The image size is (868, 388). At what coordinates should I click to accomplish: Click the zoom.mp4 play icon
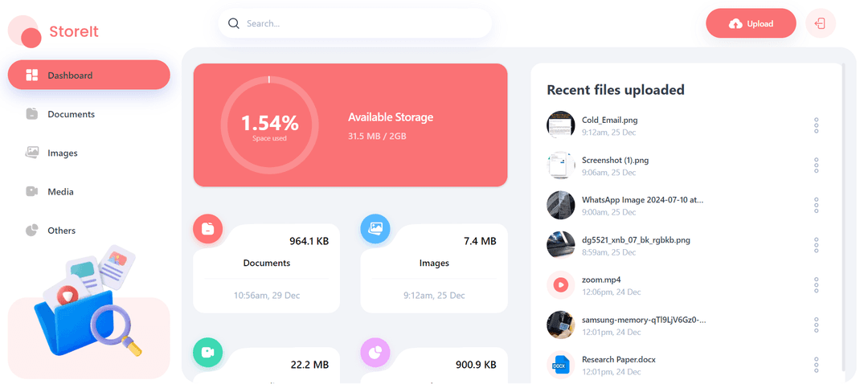(x=560, y=284)
